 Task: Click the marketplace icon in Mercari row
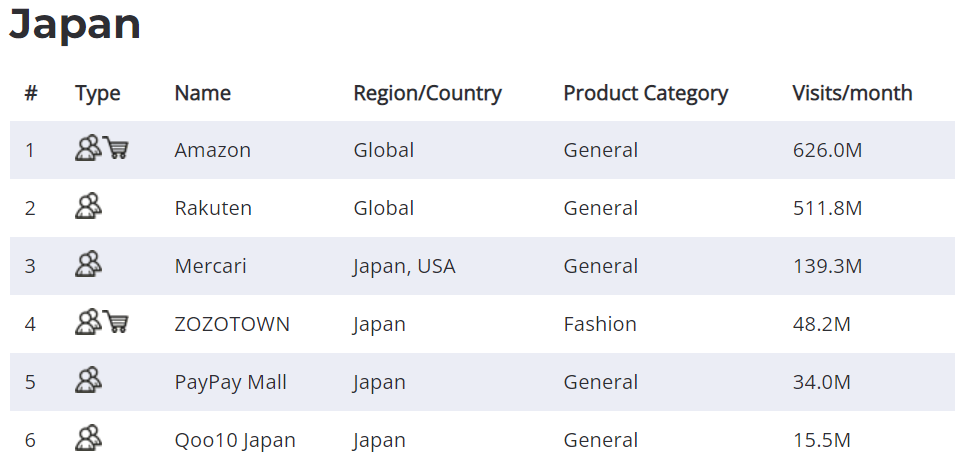(x=89, y=264)
